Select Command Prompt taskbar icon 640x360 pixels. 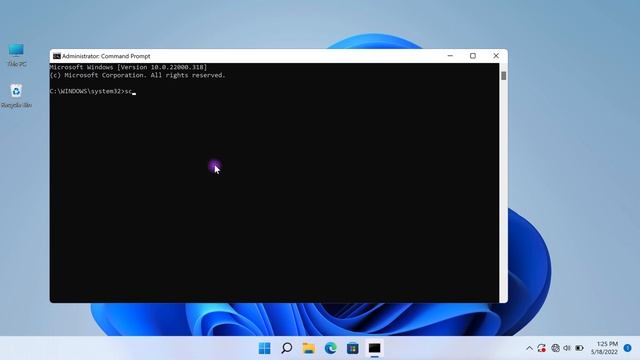[375, 348]
